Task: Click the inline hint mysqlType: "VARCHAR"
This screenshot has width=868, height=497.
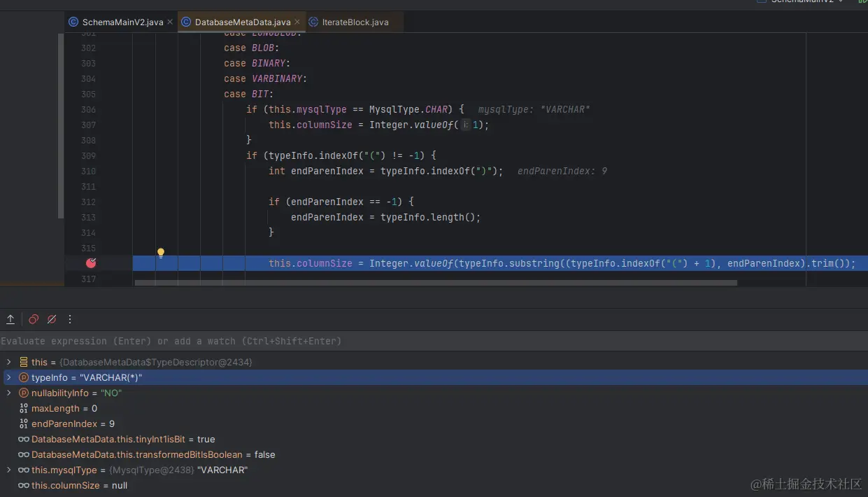Action: [534, 109]
